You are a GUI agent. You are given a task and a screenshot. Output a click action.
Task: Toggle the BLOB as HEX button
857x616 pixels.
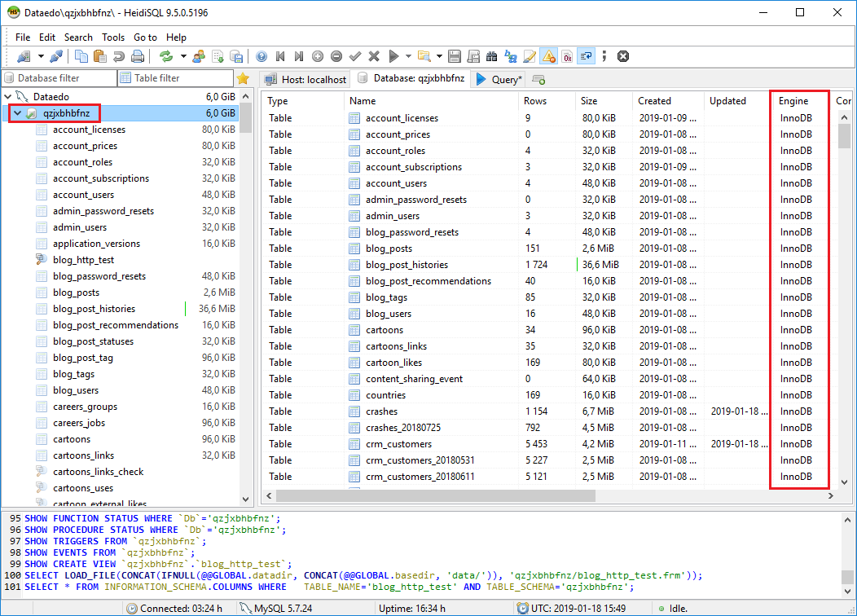point(567,56)
